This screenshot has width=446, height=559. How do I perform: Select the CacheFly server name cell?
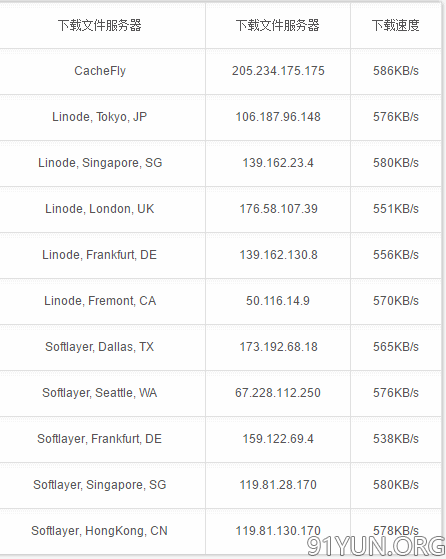pos(100,71)
